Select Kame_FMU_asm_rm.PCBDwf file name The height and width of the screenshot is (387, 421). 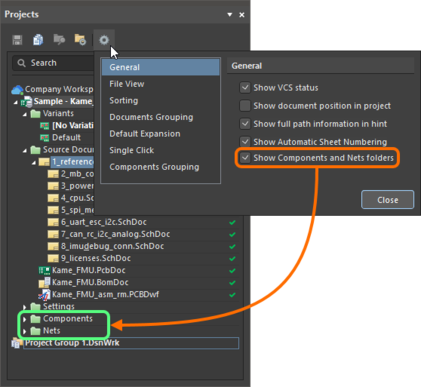[105, 295]
